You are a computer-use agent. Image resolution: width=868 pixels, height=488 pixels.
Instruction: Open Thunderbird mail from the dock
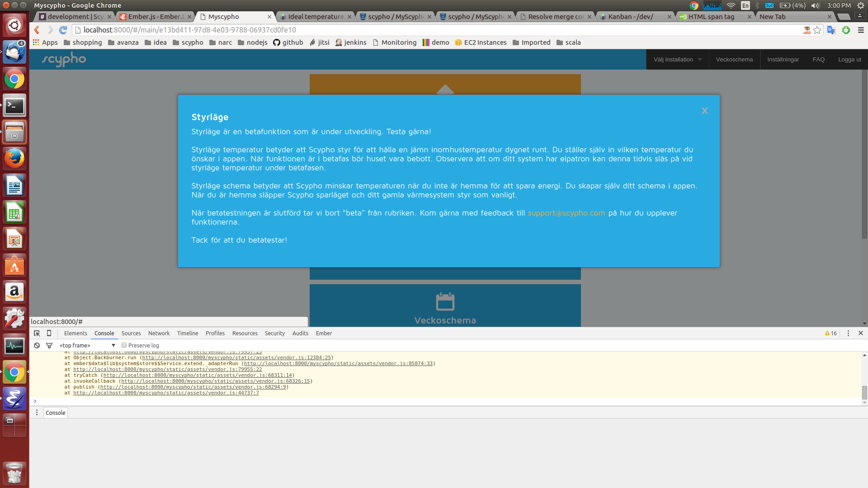pos(14,52)
